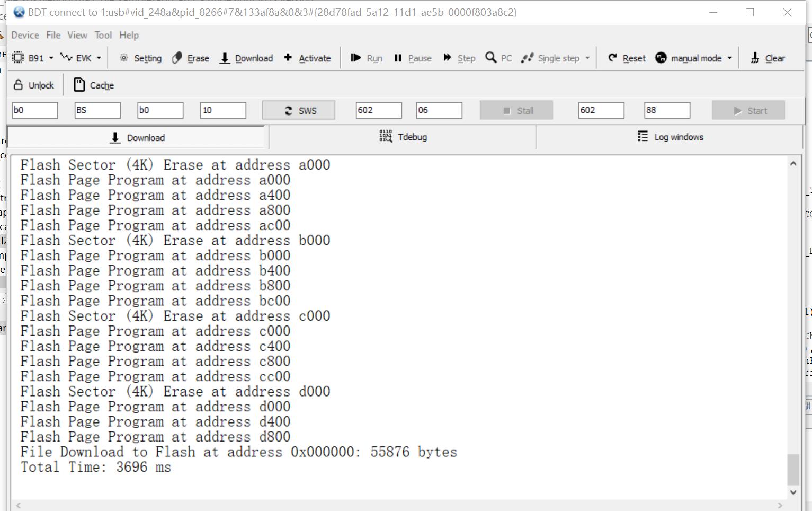Click the Cache tool
The image size is (812, 511).
[x=94, y=85]
